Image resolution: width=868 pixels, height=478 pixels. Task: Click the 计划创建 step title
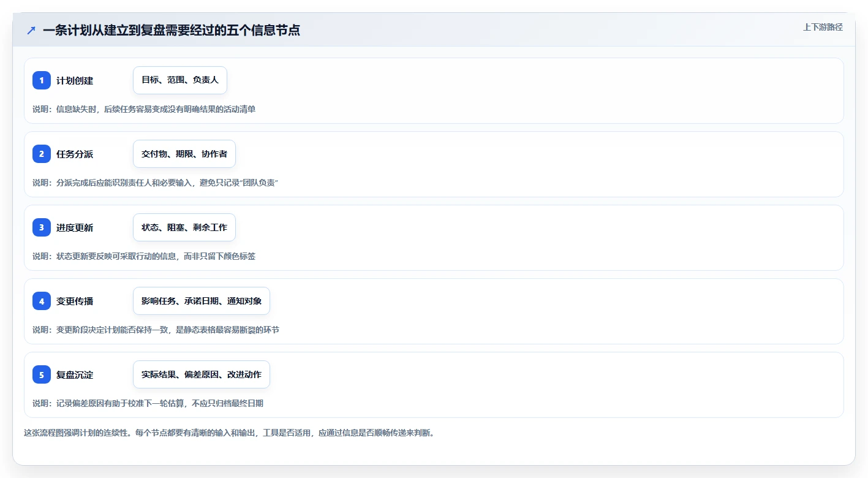click(x=75, y=80)
